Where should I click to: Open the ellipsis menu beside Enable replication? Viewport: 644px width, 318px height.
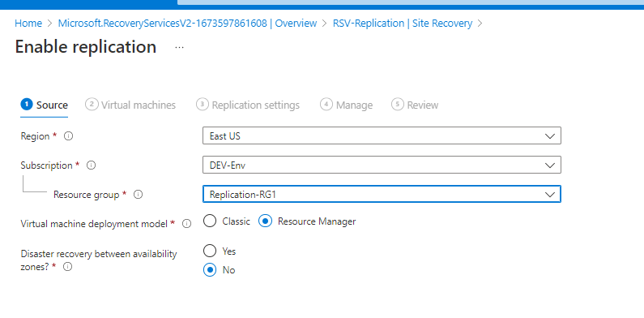(179, 47)
